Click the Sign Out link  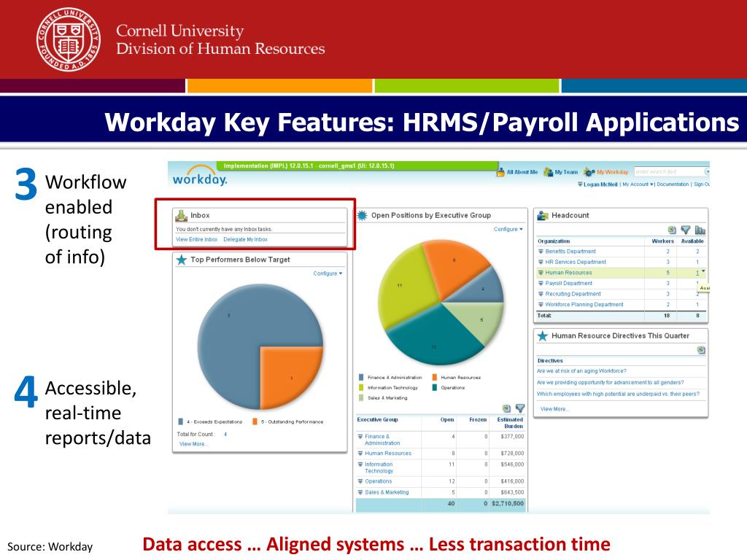coord(702,184)
